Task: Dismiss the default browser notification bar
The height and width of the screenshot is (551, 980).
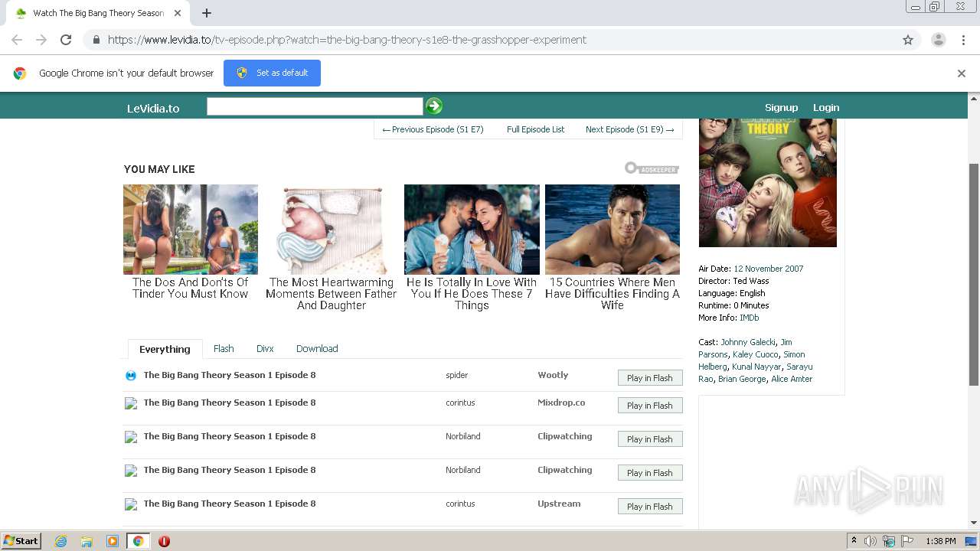Action: click(x=962, y=73)
